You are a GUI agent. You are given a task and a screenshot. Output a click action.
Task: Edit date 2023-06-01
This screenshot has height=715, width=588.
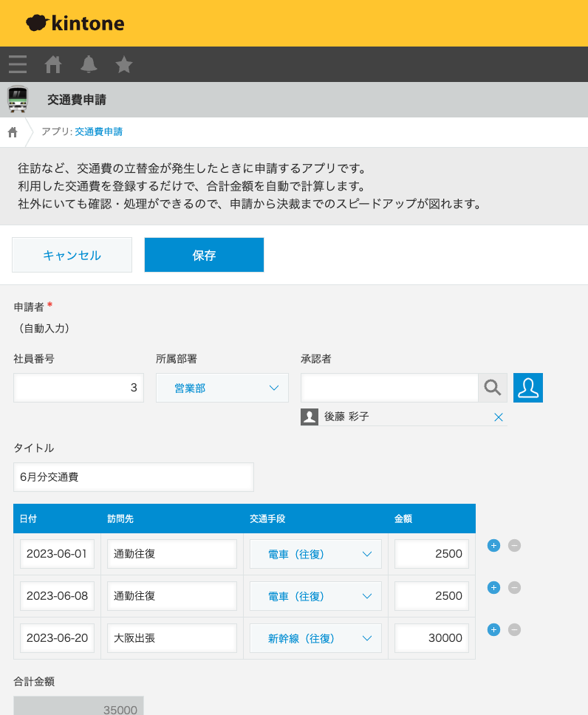tap(57, 553)
